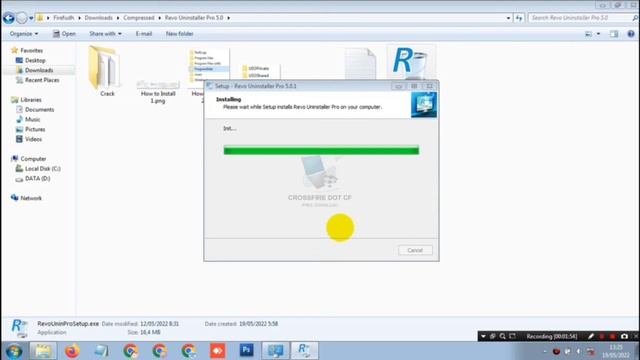Refresh the Explorer folder view
The width and height of the screenshot is (640, 360).
[519, 18]
